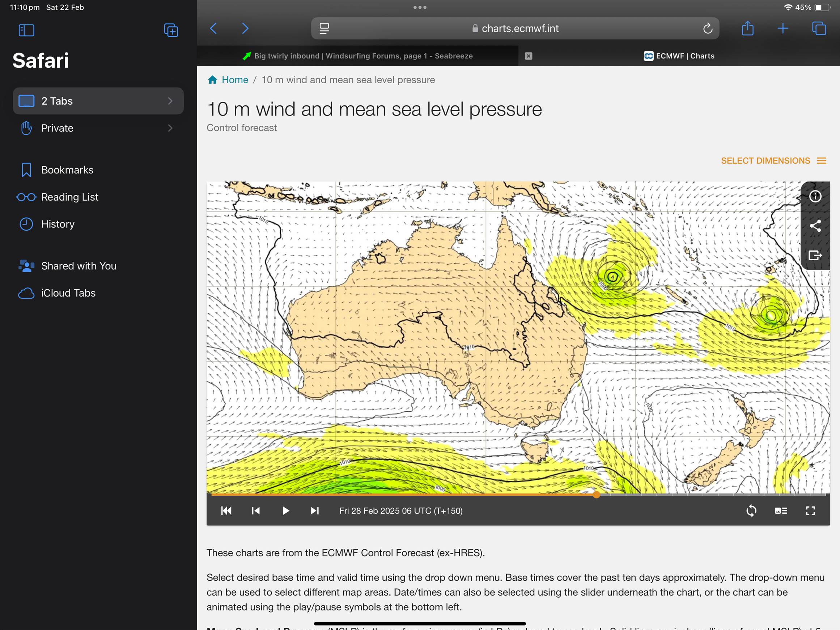
Task: Expand the Private tab group
Action: (x=98, y=128)
